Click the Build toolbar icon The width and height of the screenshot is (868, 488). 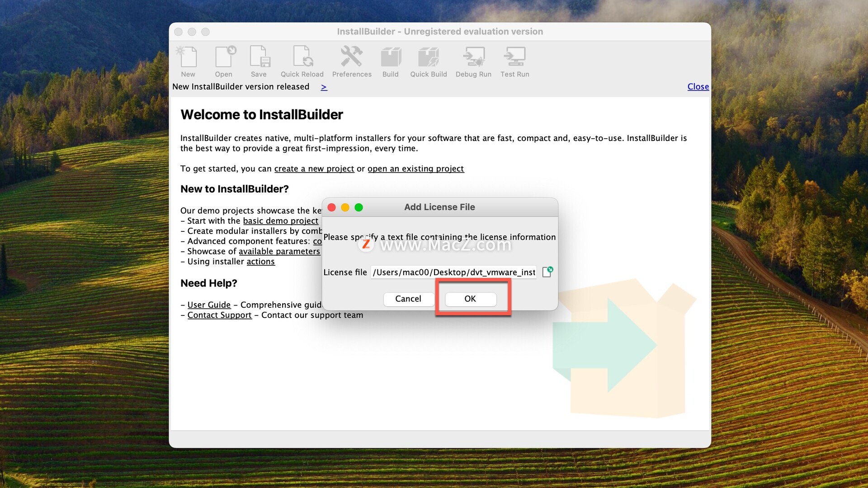pos(391,62)
